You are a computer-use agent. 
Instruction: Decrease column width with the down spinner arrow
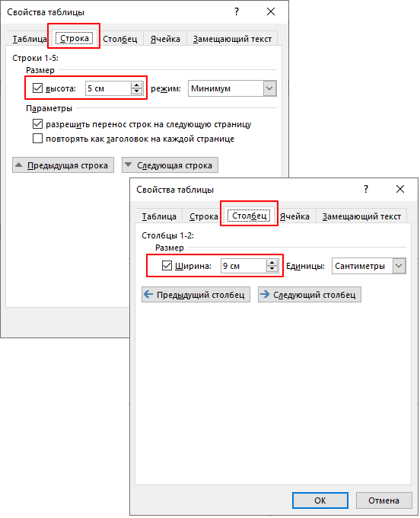coord(272,269)
